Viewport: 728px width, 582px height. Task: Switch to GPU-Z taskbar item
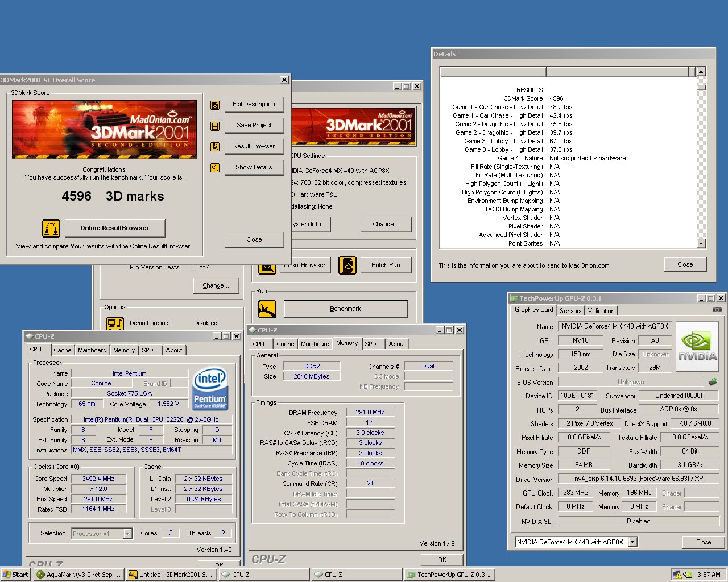(449, 575)
